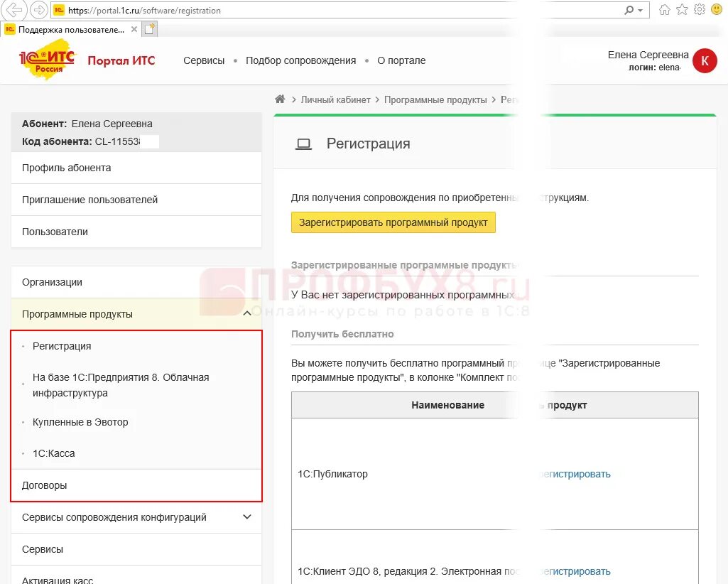Open Приглашение пользователей in sidebar
The image size is (728, 584).
(x=136, y=200)
